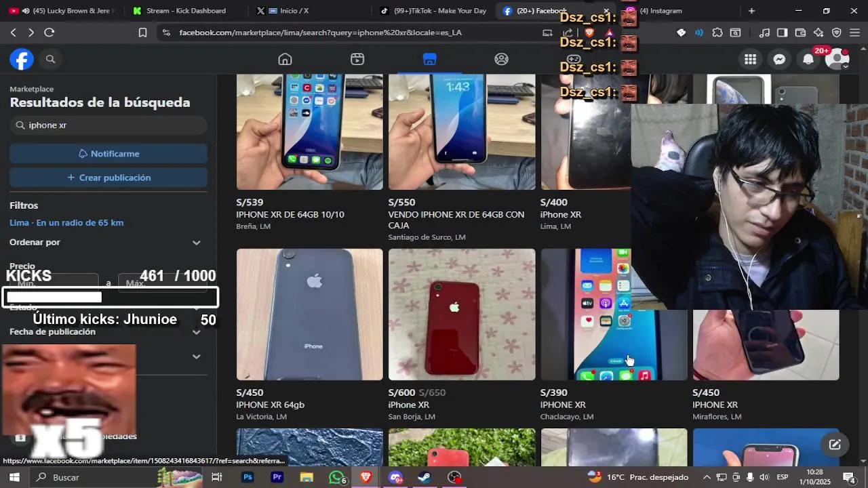Image resolution: width=868 pixels, height=488 pixels.
Task: Open the S/539 Breña iPhone photo thumbnail
Action: [309, 132]
